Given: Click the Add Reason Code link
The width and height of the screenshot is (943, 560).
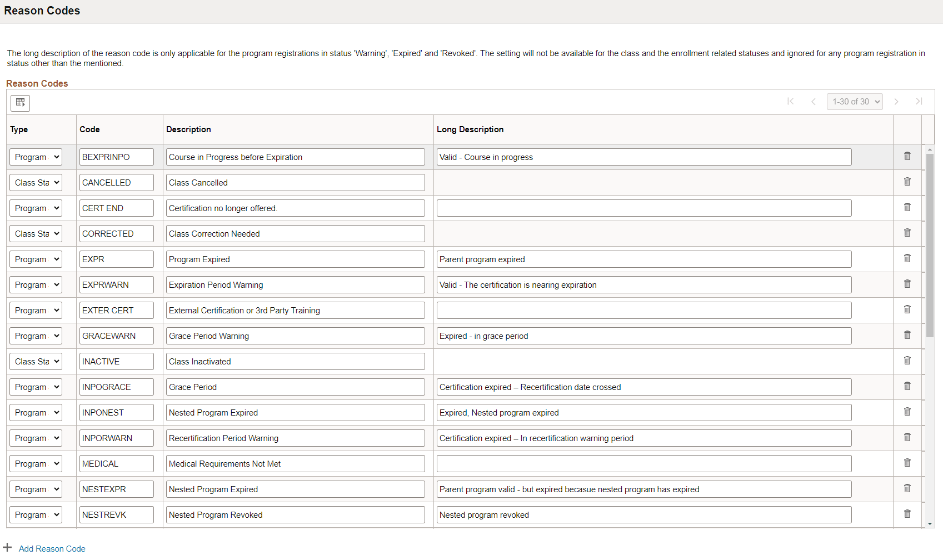Looking at the screenshot, I should (52, 548).
